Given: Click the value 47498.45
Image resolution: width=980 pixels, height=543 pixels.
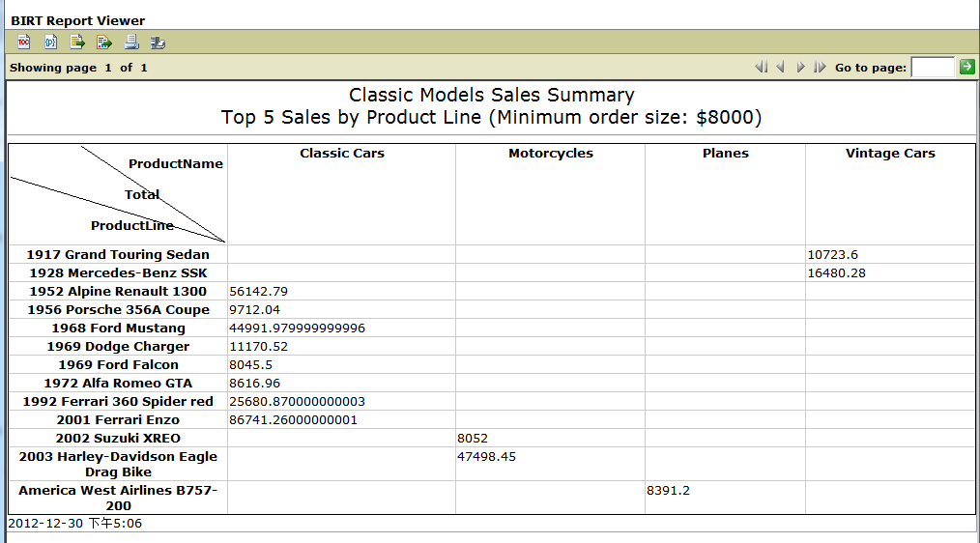Looking at the screenshot, I should pos(486,456).
